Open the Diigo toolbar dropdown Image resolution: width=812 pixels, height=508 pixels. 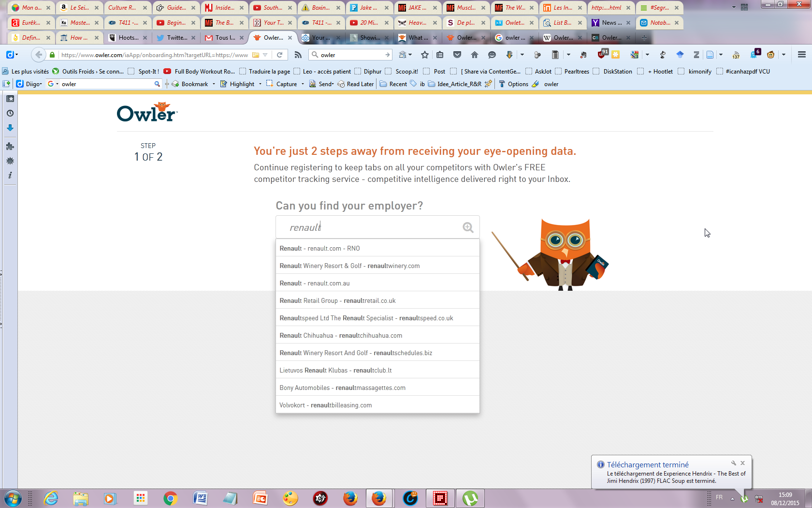click(29, 84)
